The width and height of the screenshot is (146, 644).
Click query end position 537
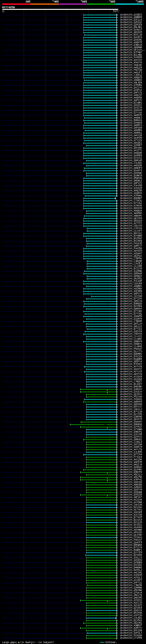click(115, 11)
